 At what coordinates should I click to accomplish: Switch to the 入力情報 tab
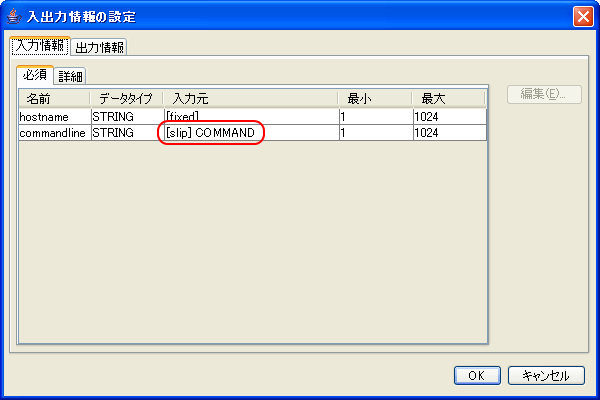point(40,46)
